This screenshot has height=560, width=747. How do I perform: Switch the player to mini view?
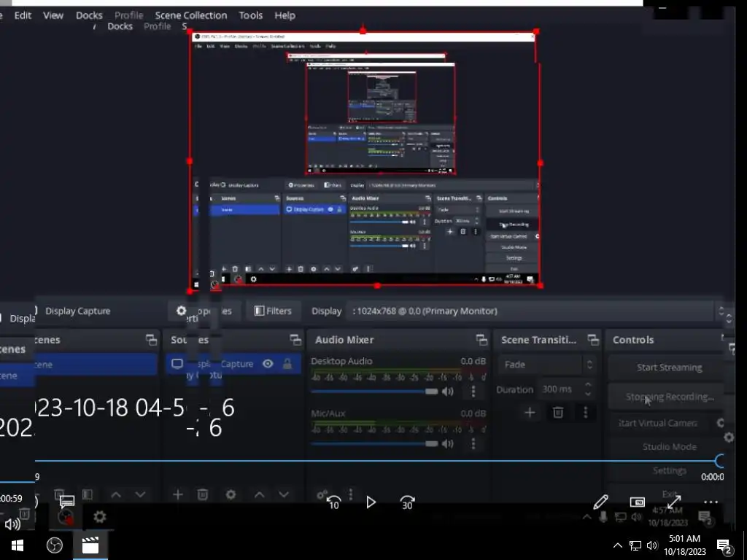pyautogui.click(x=637, y=502)
